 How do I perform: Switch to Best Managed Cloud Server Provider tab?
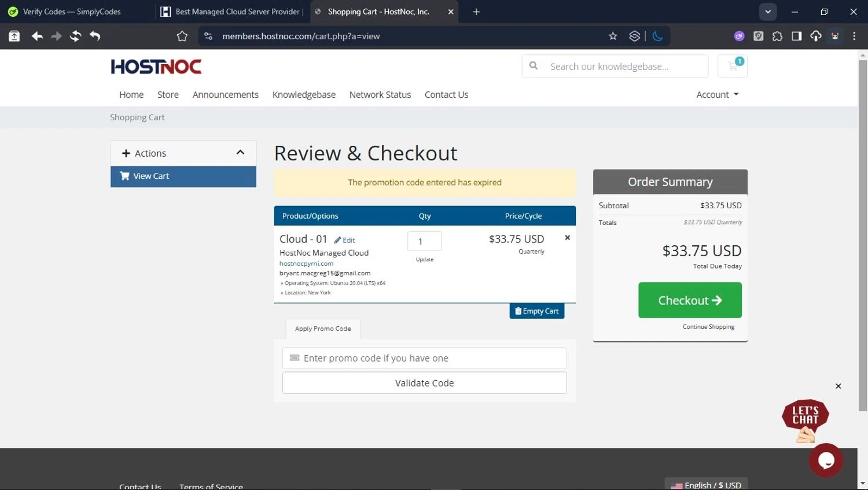point(231,12)
